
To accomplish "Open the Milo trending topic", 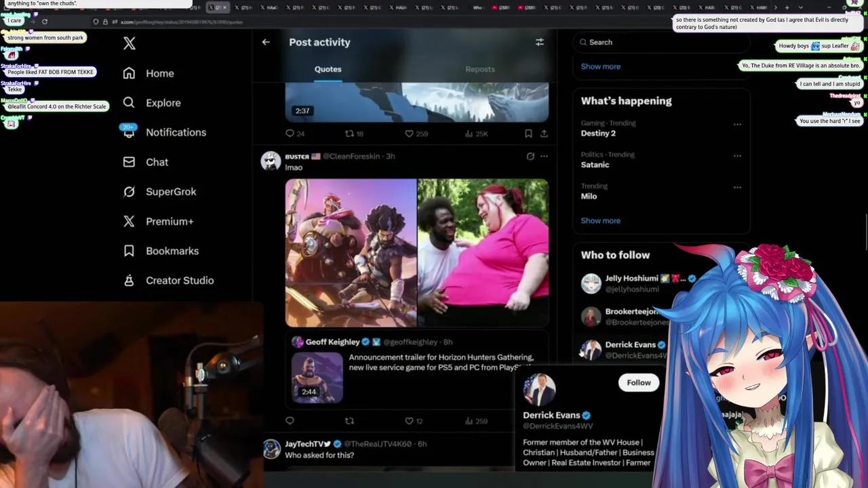I will click(589, 196).
